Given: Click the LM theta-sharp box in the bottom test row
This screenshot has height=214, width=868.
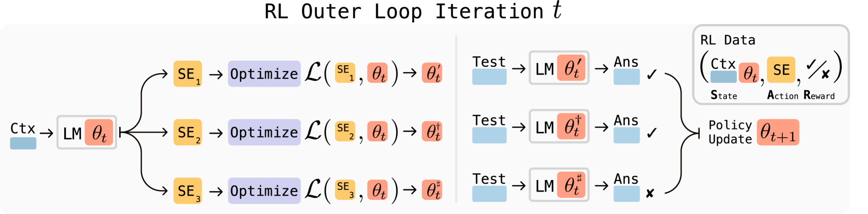Looking at the screenshot, I should (x=559, y=185).
